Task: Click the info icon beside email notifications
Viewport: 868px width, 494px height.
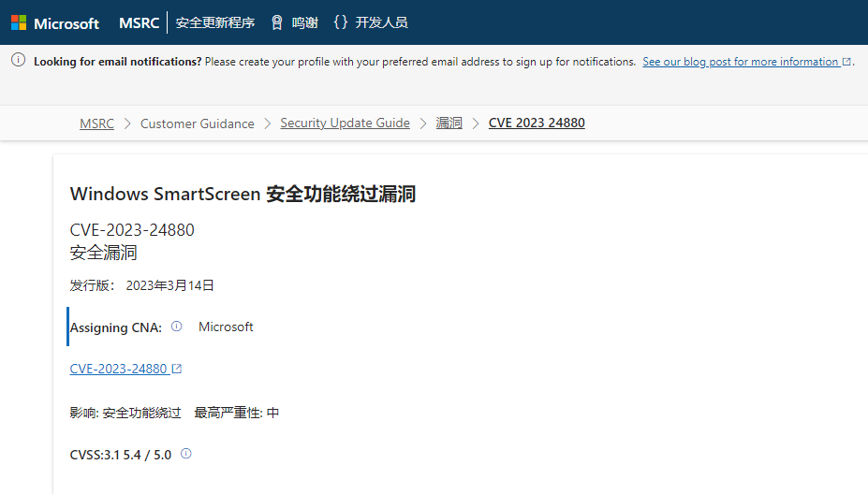Action: click(19, 60)
